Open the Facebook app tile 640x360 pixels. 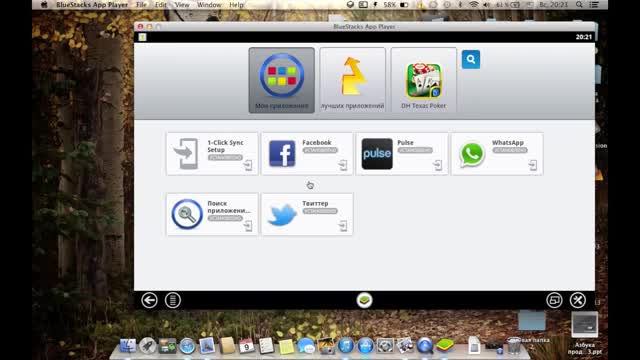pos(307,154)
